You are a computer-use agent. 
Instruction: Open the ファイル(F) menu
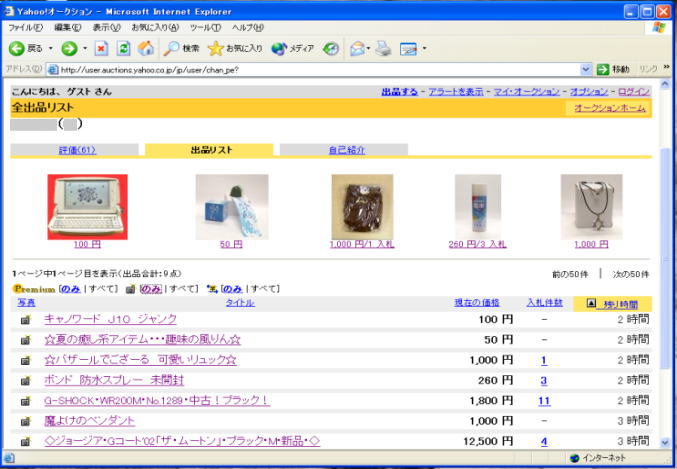(25, 28)
